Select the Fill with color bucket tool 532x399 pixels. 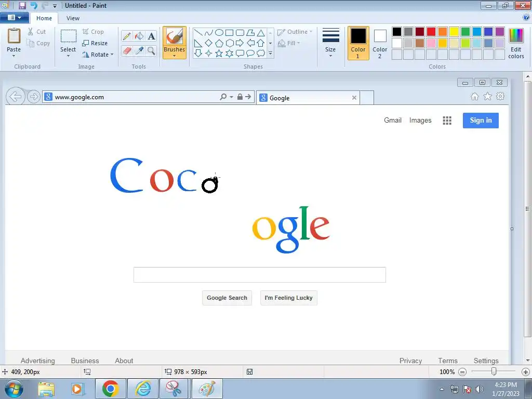tap(139, 36)
